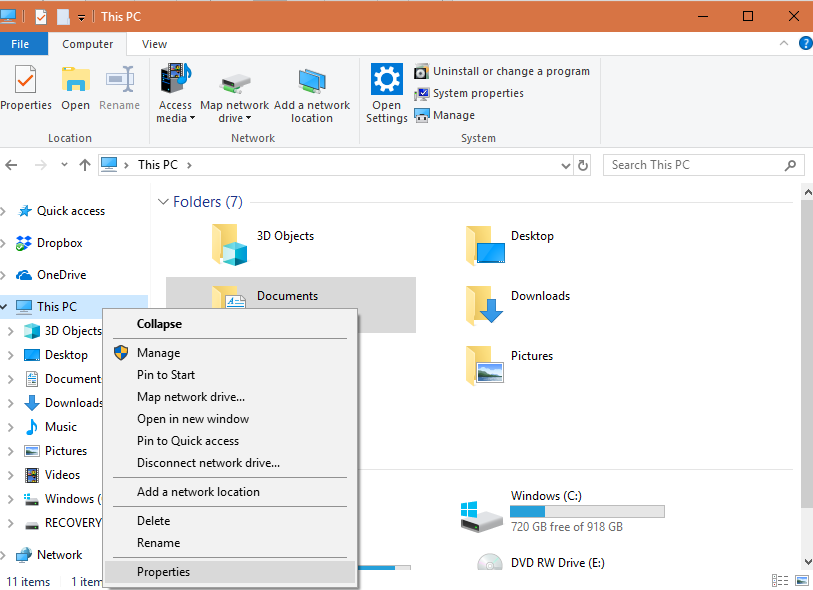Choose Pin to Start in context menu
Viewport: 813px width, 590px height.
[230, 375]
